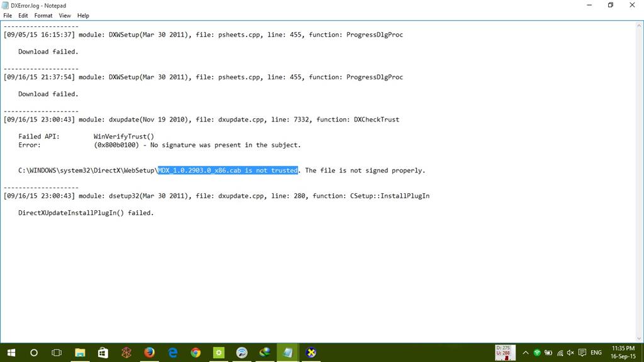The width and height of the screenshot is (644, 362).
Task: Click the scroll up arrow in Notepad
Action: [x=639, y=26]
